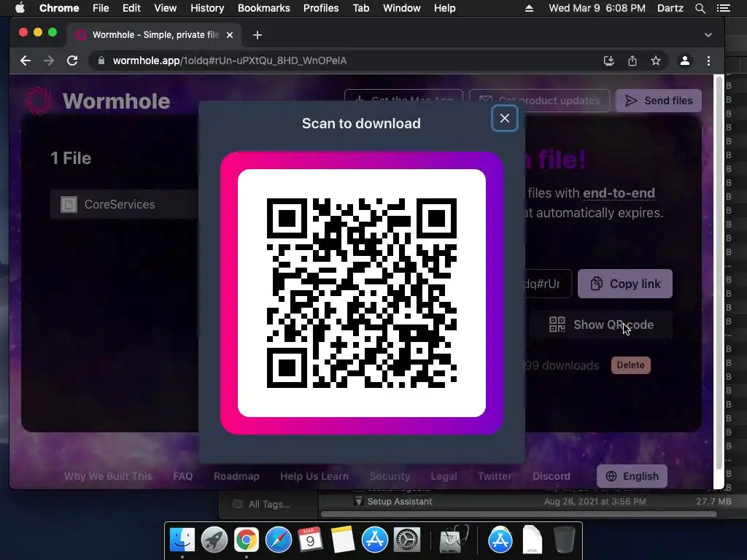Viewport: 747px width, 560px height.
Task: Open Safari from the Dock
Action: pos(278,540)
